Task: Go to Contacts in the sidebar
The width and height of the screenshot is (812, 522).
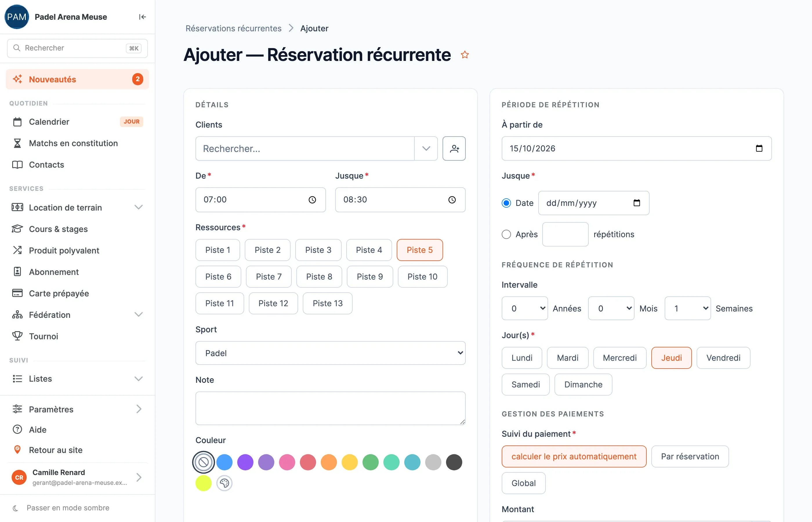Action: (77, 164)
